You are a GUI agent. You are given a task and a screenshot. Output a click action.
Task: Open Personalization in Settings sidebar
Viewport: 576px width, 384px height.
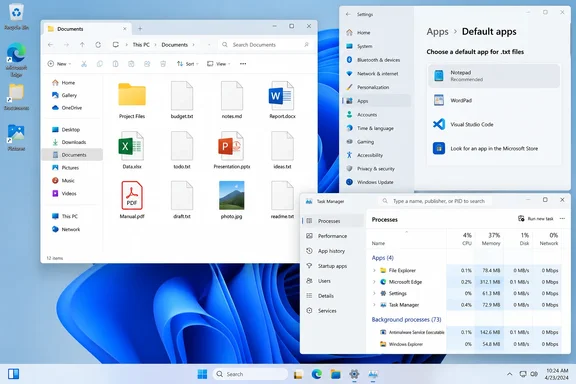click(x=377, y=87)
